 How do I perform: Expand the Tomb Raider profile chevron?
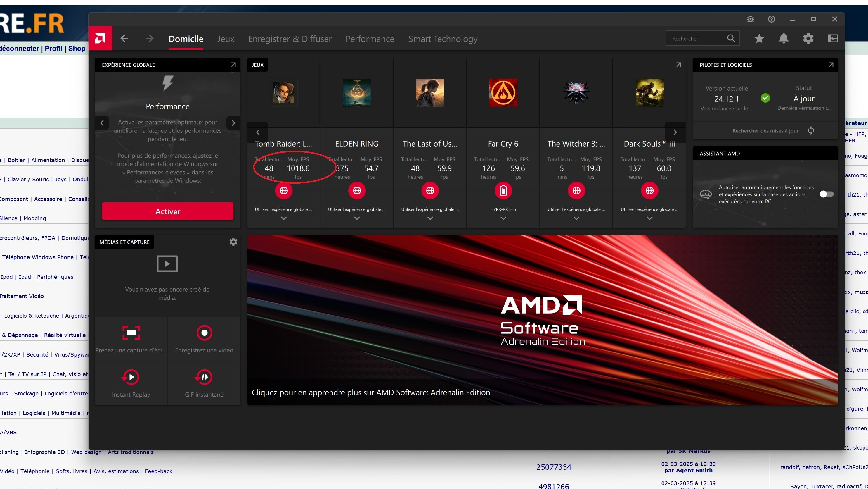pos(284,218)
